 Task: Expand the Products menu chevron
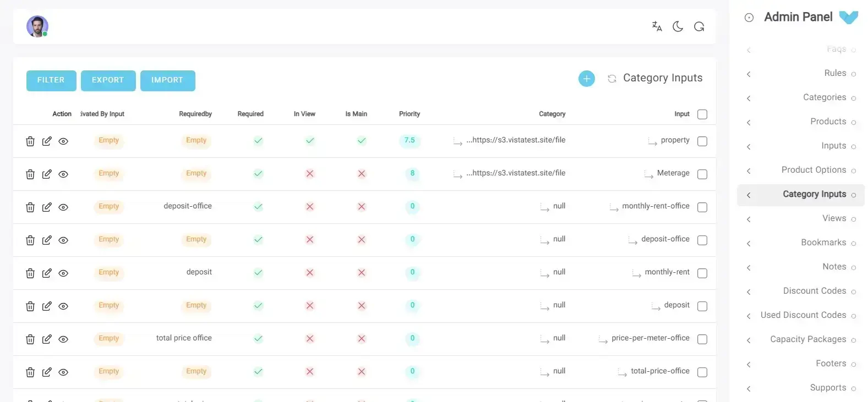click(x=749, y=123)
